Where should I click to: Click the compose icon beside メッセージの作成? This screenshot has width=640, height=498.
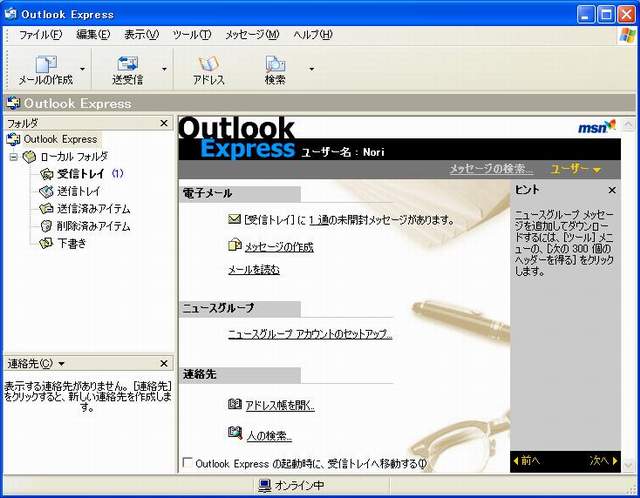(x=234, y=245)
